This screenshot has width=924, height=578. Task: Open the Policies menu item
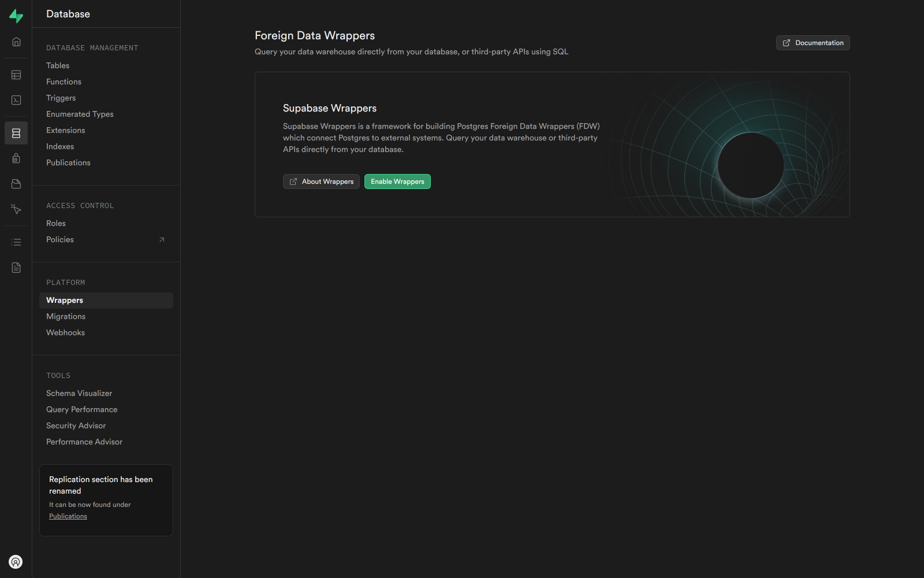coord(106,239)
